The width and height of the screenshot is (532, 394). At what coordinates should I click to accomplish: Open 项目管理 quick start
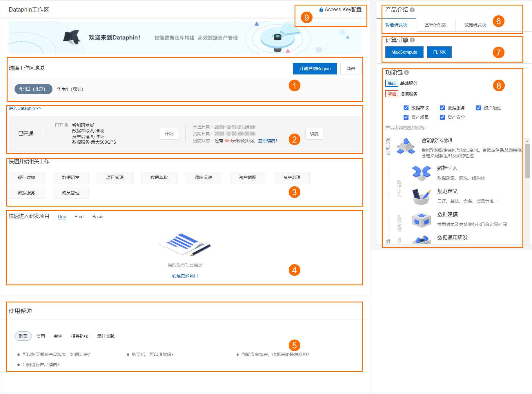click(115, 178)
